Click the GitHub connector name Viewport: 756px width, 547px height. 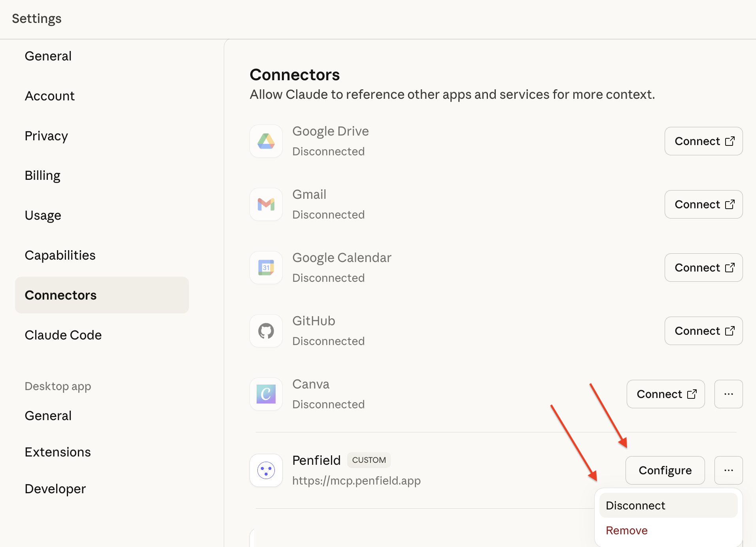coord(314,321)
